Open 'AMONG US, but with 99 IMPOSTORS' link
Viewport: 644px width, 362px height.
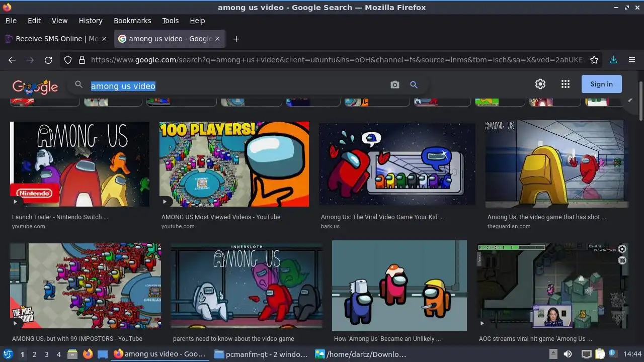point(77,339)
